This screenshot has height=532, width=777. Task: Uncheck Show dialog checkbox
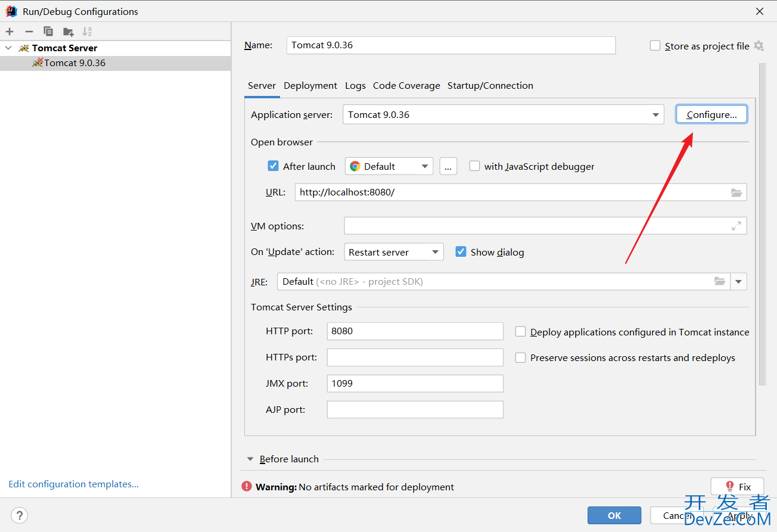pyautogui.click(x=461, y=252)
